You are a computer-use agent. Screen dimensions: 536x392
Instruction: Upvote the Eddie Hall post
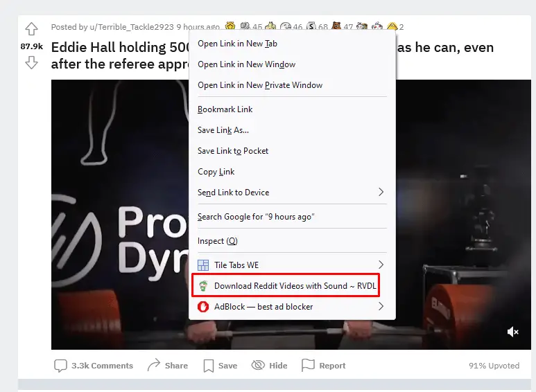(x=31, y=28)
